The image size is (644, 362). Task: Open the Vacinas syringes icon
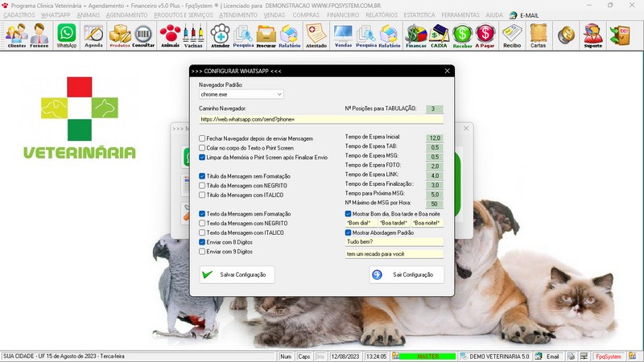pyautogui.click(x=193, y=35)
